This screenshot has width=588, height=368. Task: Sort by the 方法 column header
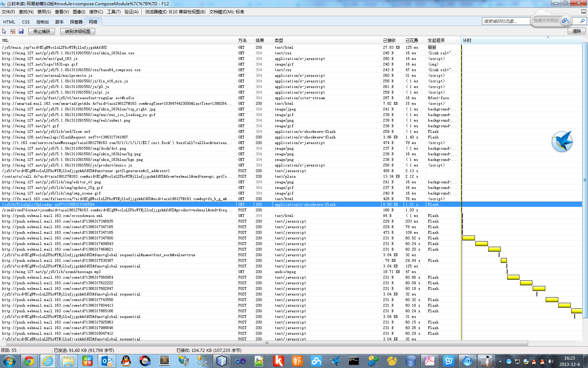(245, 40)
